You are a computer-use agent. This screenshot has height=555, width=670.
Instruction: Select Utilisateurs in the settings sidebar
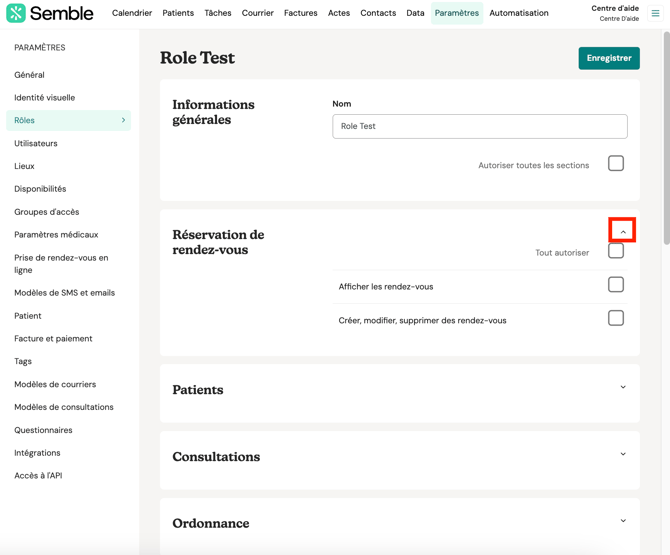click(36, 143)
